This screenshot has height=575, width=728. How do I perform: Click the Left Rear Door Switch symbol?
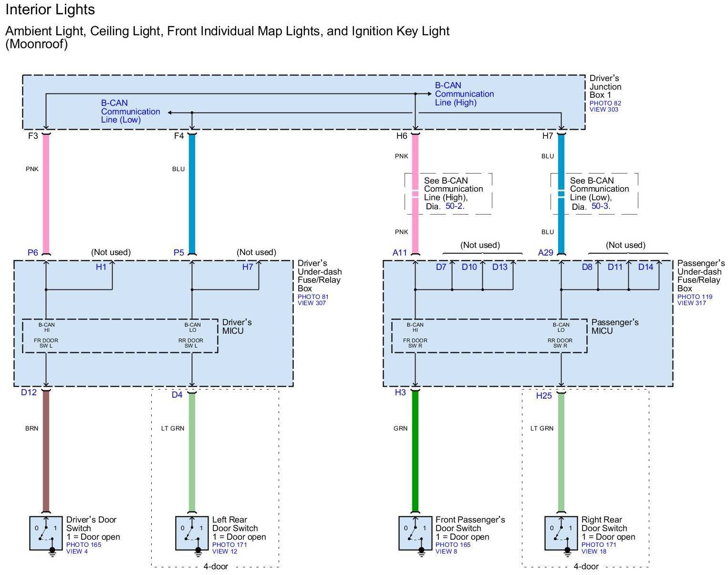coord(192,533)
